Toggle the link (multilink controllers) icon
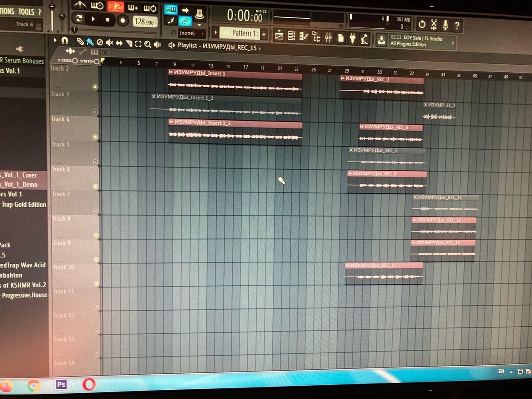 pos(185,21)
